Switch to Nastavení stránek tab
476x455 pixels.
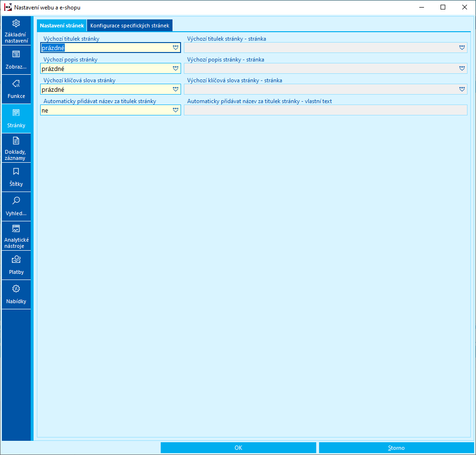(x=61, y=26)
